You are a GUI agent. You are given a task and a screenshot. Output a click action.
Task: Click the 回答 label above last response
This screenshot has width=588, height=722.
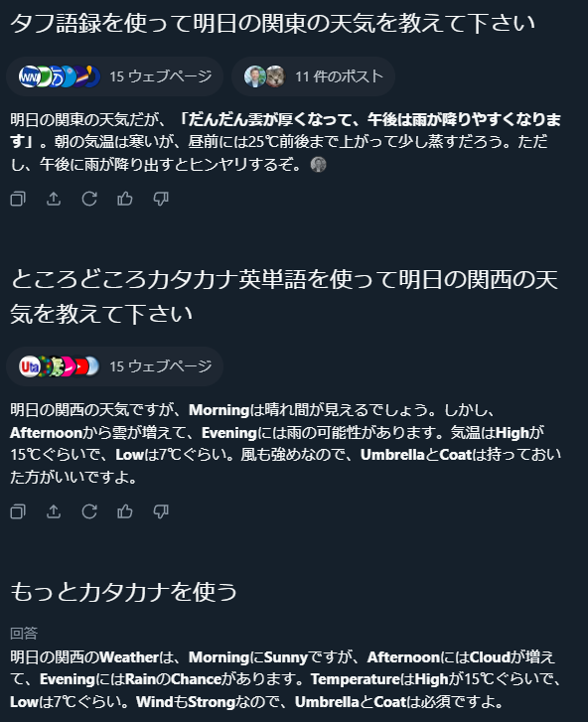pyautogui.click(x=24, y=634)
